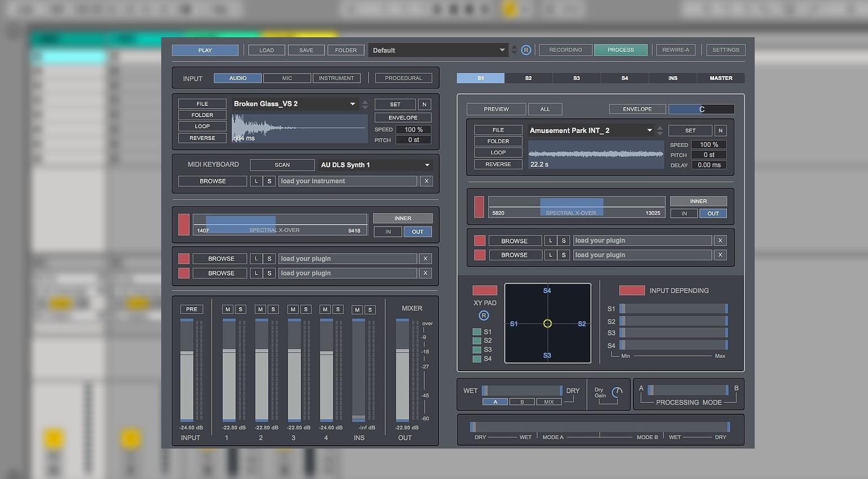The height and width of the screenshot is (479, 868).
Task: Open the INS tab
Action: click(673, 78)
